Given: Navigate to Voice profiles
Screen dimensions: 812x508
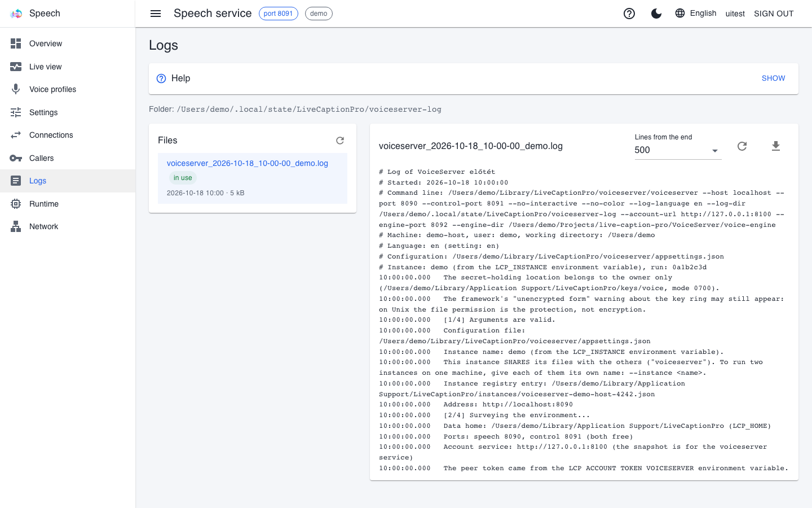Looking at the screenshot, I should tap(68, 89).
